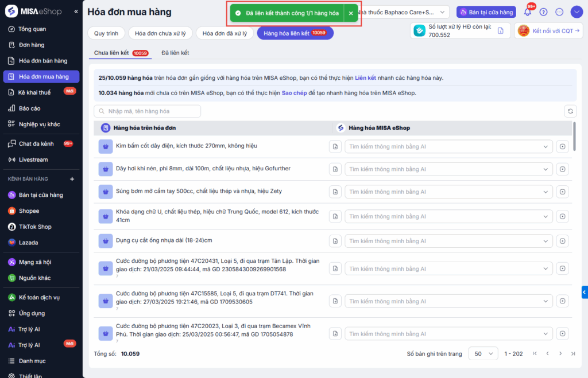Viewport: 588px width, 378px height.
Task: Open Đơn hàng in sidebar
Action: click(41, 45)
